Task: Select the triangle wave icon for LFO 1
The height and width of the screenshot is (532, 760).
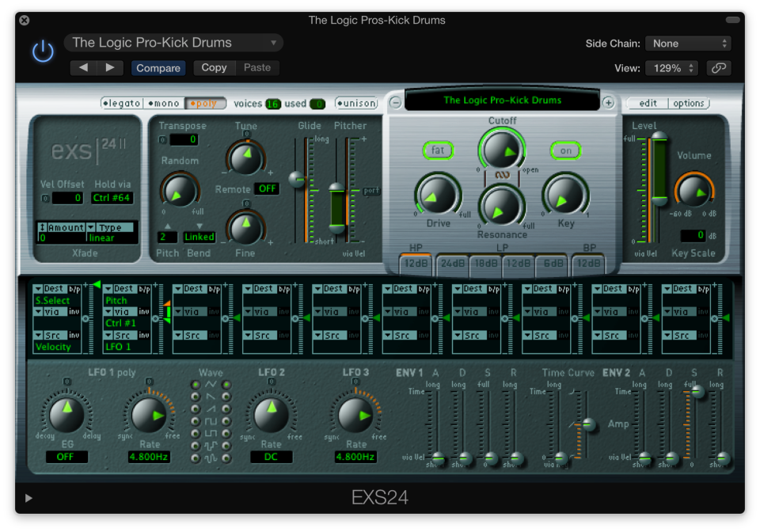Action: [x=195, y=385]
